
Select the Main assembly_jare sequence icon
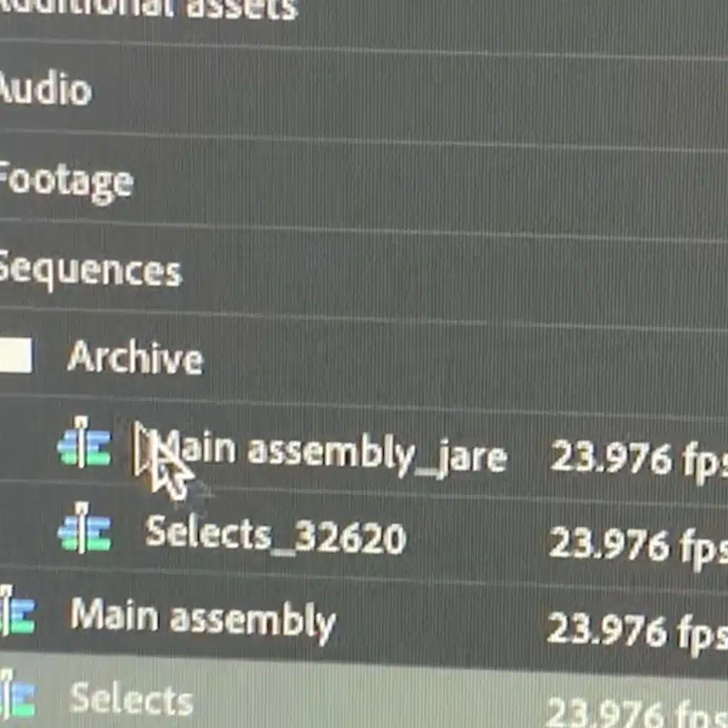pos(84,442)
